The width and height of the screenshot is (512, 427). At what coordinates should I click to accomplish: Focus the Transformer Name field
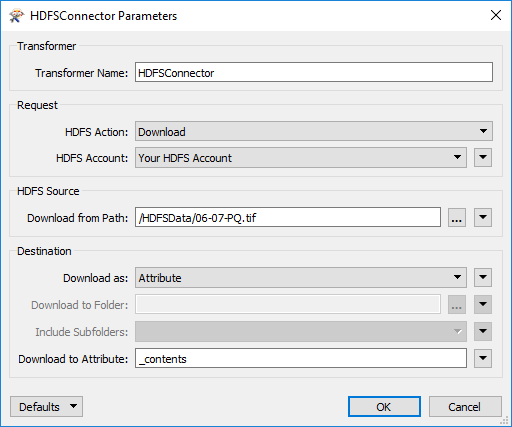(x=314, y=72)
